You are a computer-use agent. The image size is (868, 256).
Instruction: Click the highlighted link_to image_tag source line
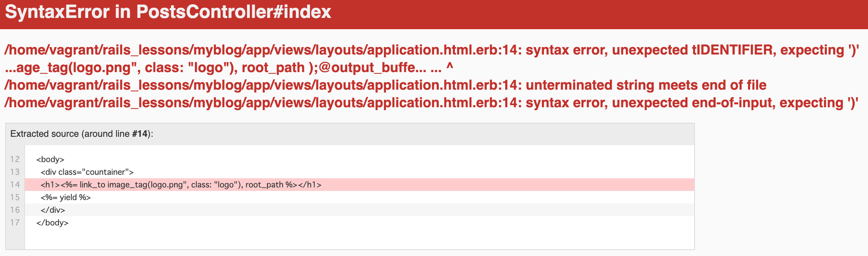coord(181,185)
